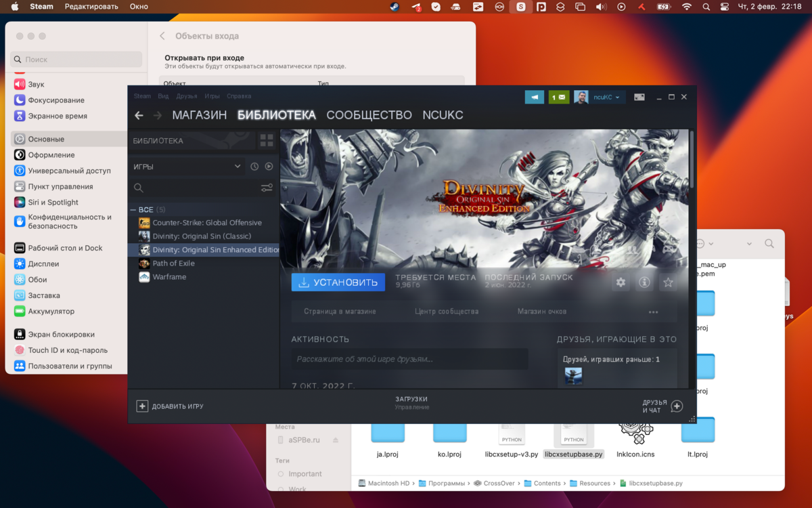The width and height of the screenshot is (812, 508).
Task: Select Divinity: Original Sin (Classic)
Action: [204, 236]
